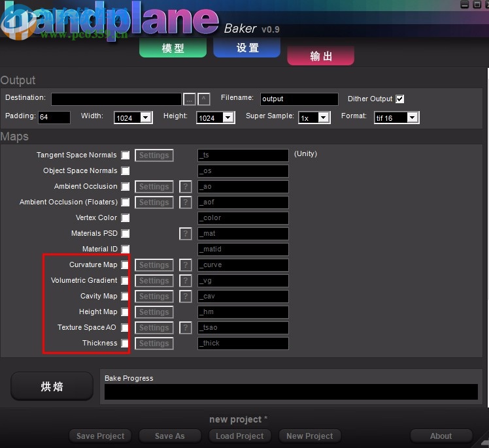Uncheck Dither Output

tap(400, 99)
